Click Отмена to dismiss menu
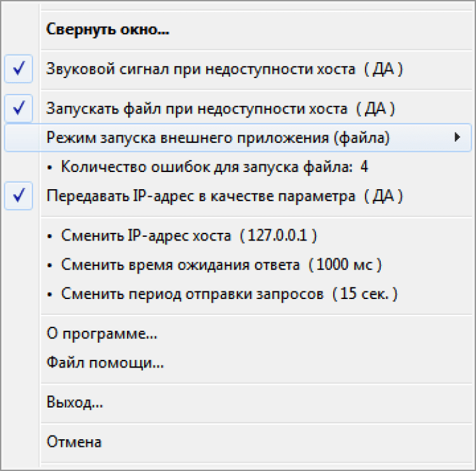This screenshot has width=476, height=471. click(x=74, y=442)
